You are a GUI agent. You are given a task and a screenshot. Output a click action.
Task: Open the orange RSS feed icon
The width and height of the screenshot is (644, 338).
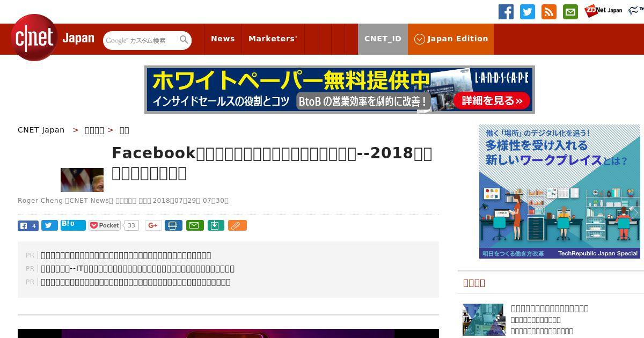click(x=549, y=12)
